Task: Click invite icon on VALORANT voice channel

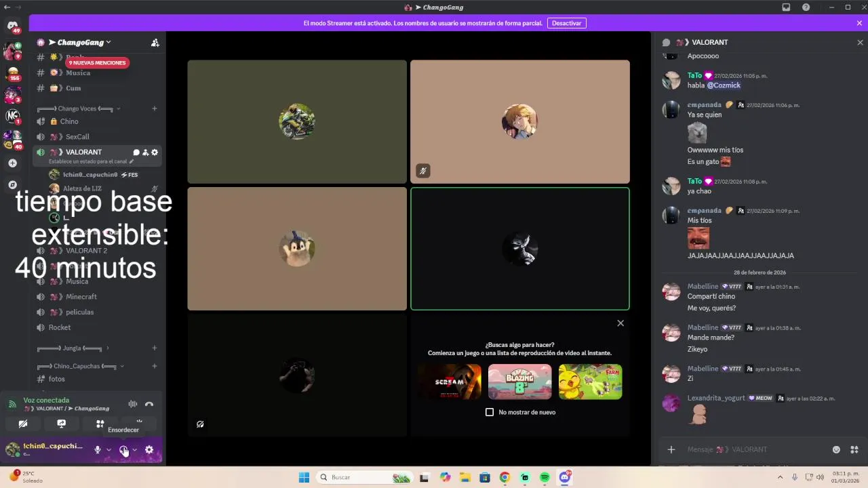Action: coord(145,152)
